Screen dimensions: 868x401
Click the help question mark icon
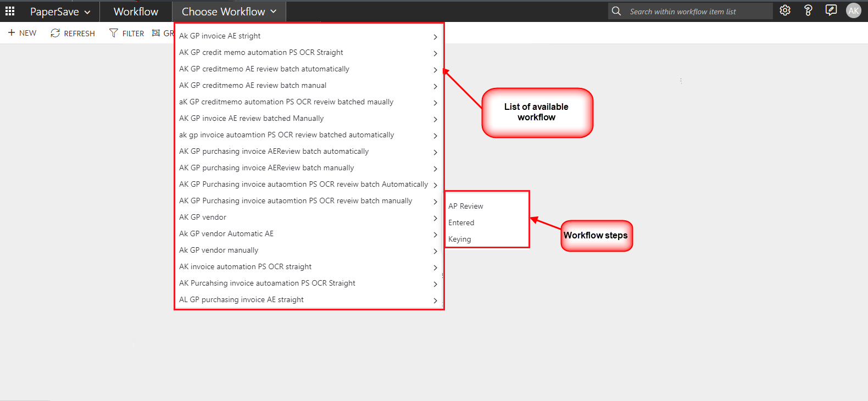(808, 10)
